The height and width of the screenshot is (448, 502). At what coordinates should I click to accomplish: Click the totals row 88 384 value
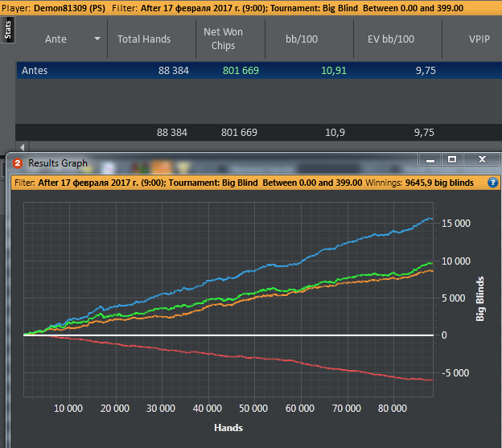point(172,133)
